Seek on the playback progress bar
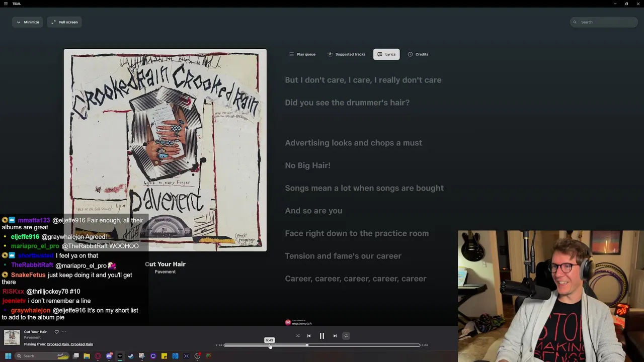This screenshot has width=644, height=362. pyautogui.click(x=322, y=345)
